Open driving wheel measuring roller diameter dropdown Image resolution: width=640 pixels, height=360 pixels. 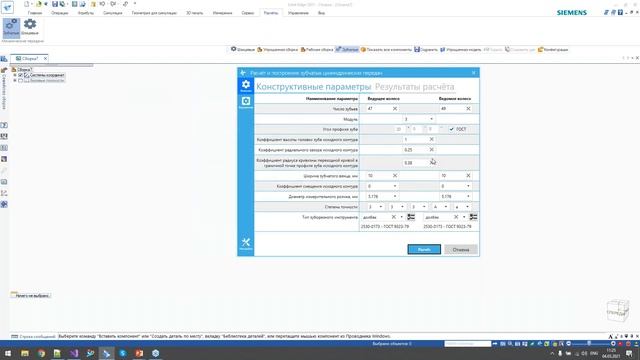tap(395, 196)
